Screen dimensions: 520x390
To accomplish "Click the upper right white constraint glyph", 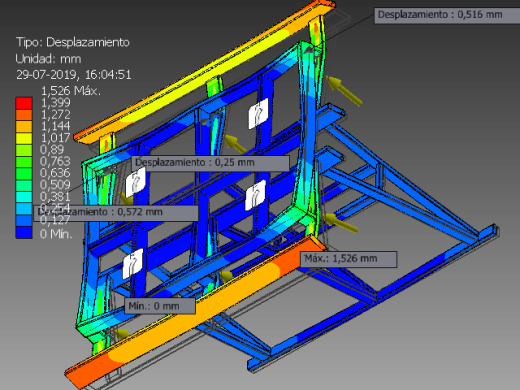I will (258, 113).
